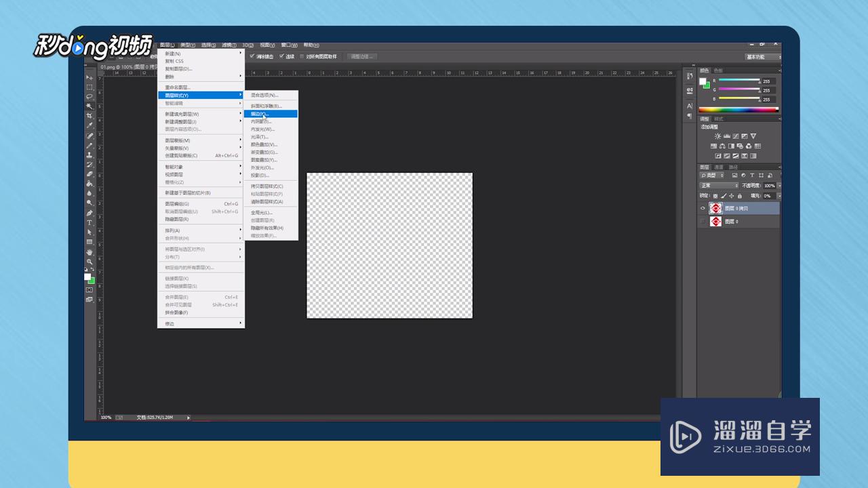Select the Clone Stamp tool
The image size is (868, 488).
pyautogui.click(x=89, y=155)
